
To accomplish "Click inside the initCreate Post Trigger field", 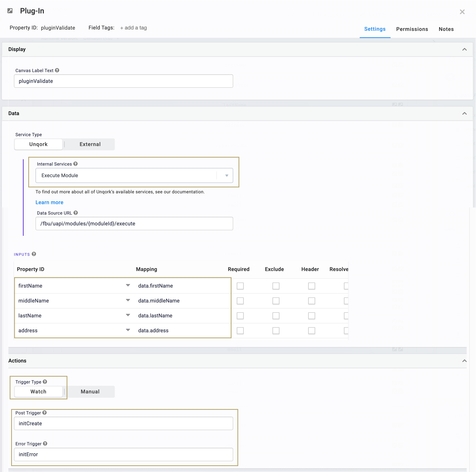I will [x=123, y=423].
